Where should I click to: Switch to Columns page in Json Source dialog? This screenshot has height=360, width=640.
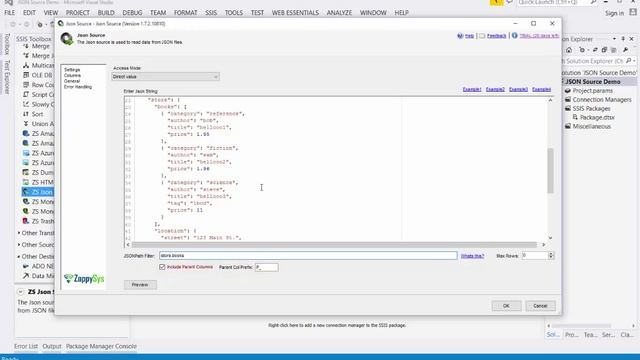[x=72, y=76]
